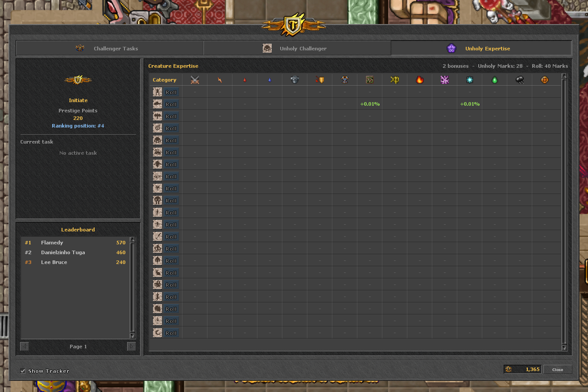Image resolution: width=588 pixels, height=392 pixels.
Task: Click the leaderboard scrollbar down arrow
Action: pos(132,335)
